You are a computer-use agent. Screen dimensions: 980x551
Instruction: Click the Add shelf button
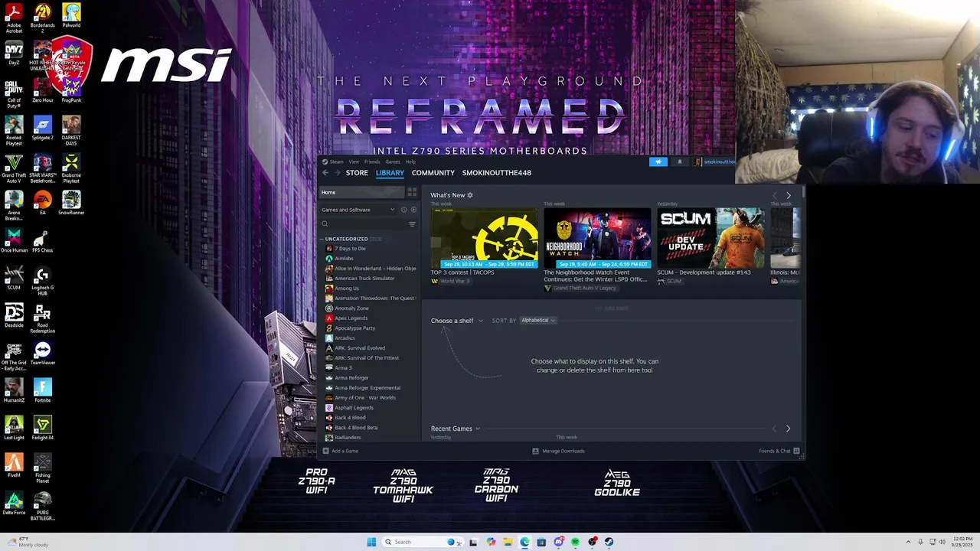click(x=612, y=308)
